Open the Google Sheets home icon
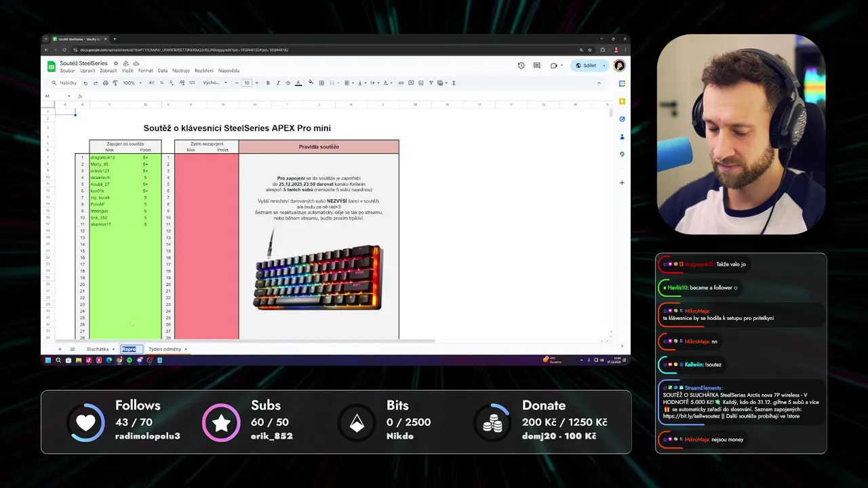Viewport: 868px width, 488px height. (51, 66)
